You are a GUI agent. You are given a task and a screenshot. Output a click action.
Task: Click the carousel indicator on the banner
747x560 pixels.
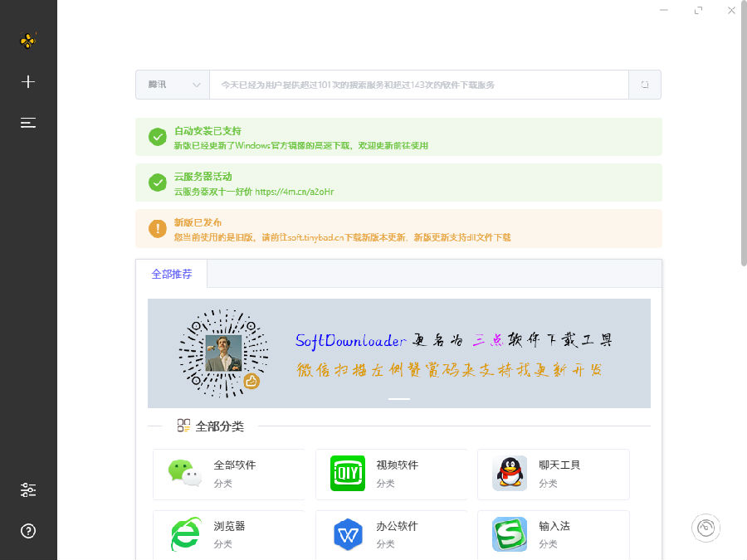(399, 399)
